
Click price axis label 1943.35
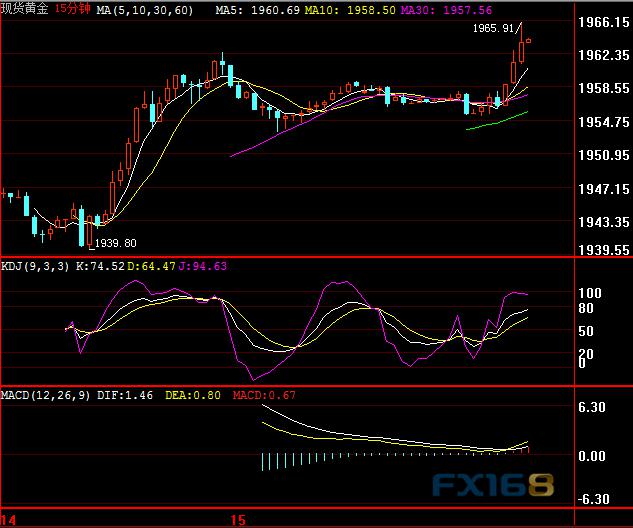coord(604,222)
